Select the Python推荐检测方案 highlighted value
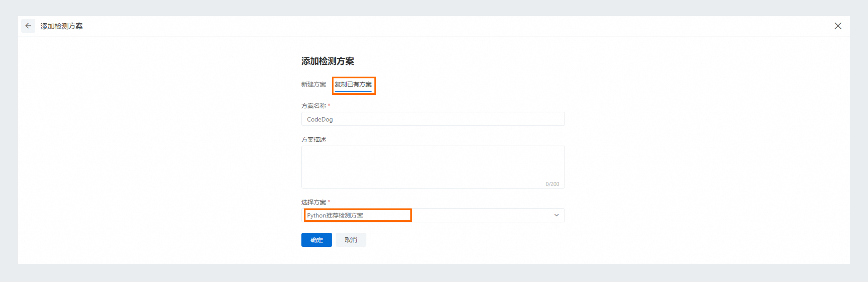This screenshot has height=282, width=868. [x=336, y=215]
